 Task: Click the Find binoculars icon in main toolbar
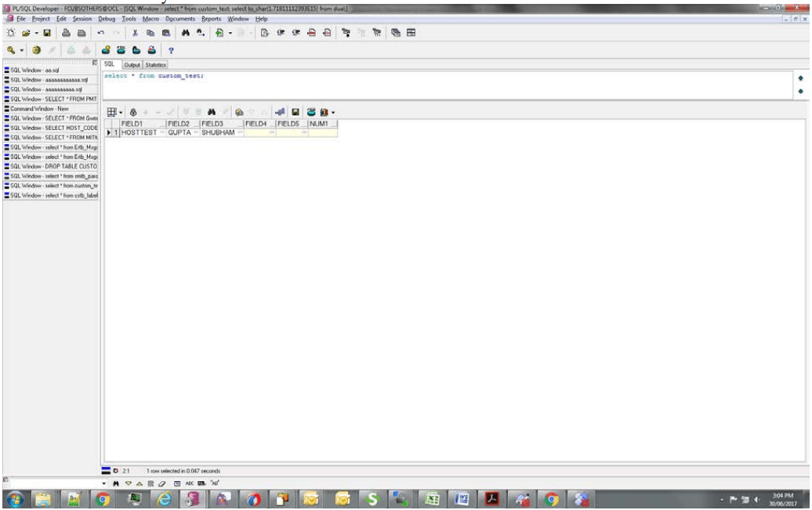186,33
